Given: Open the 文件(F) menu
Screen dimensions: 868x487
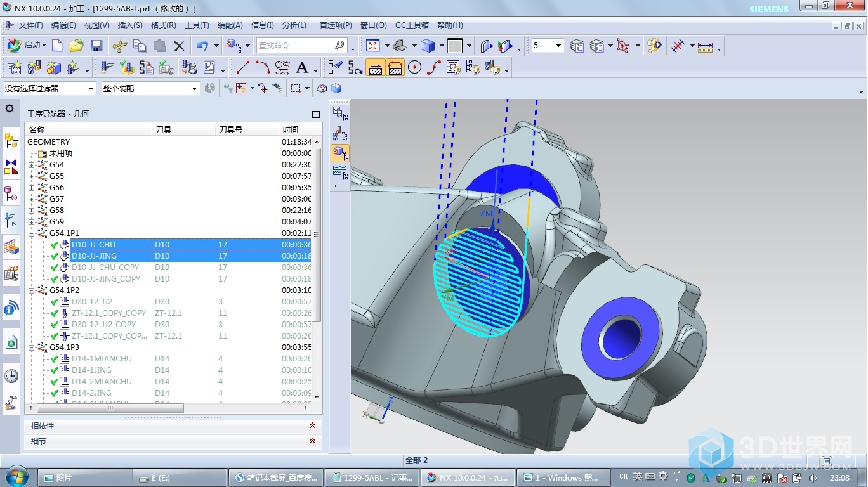Looking at the screenshot, I should 30,25.
